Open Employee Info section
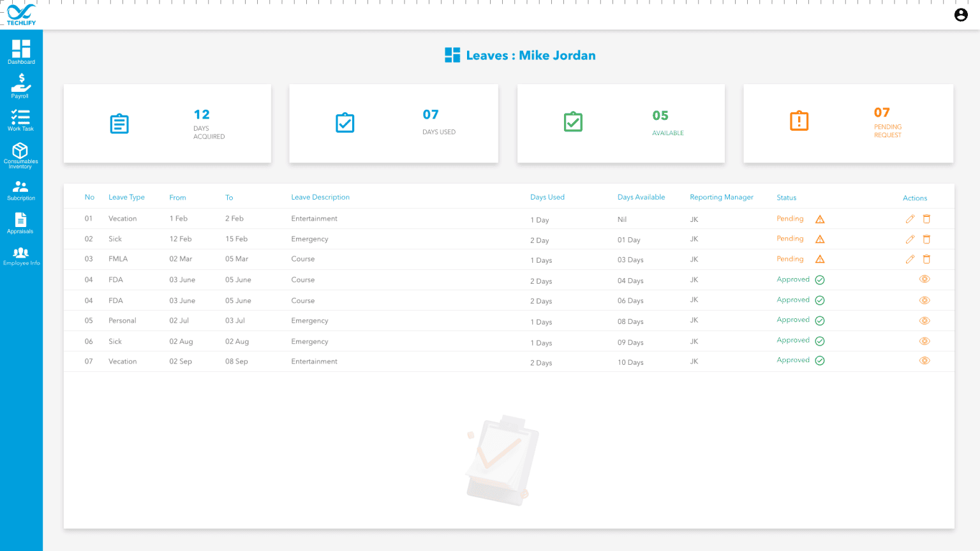Viewport: 980px width, 551px height. tap(21, 256)
